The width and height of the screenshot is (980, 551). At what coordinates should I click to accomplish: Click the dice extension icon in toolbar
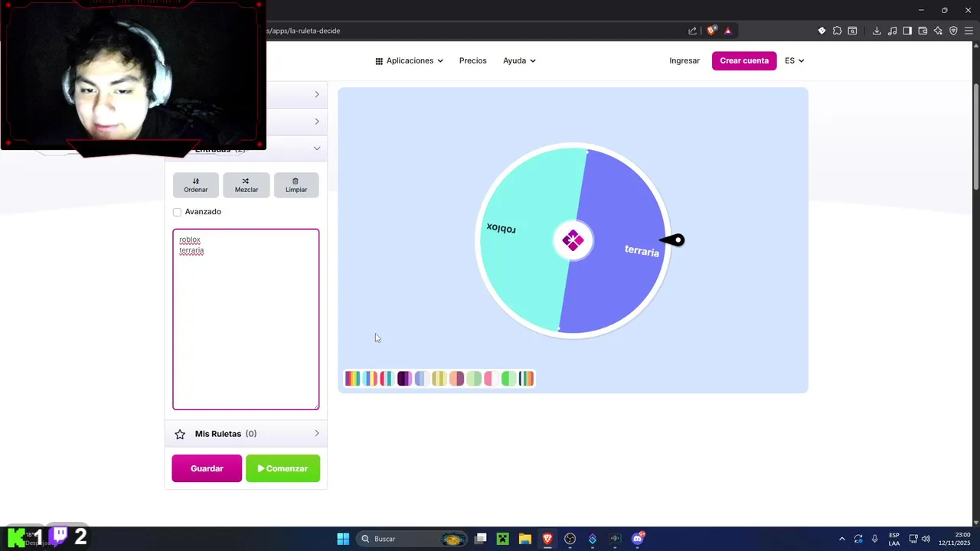pos(822,31)
